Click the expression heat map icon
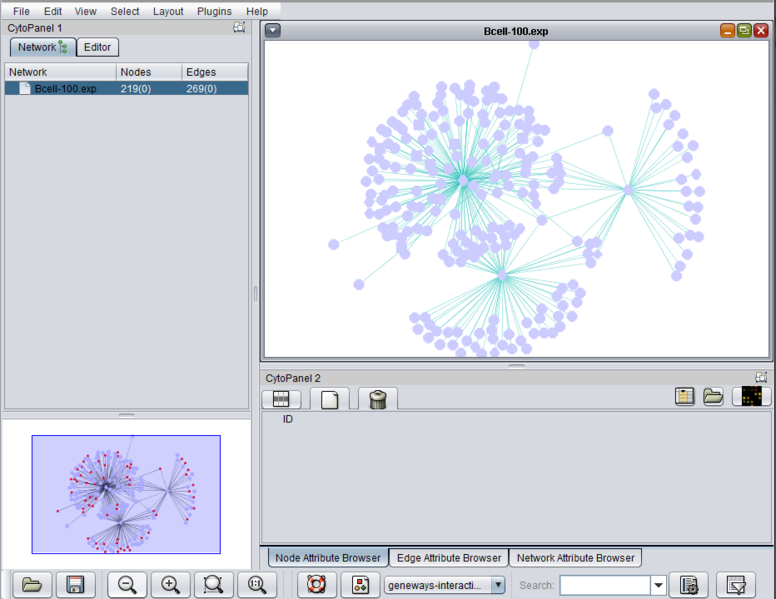 (x=751, y=397)
